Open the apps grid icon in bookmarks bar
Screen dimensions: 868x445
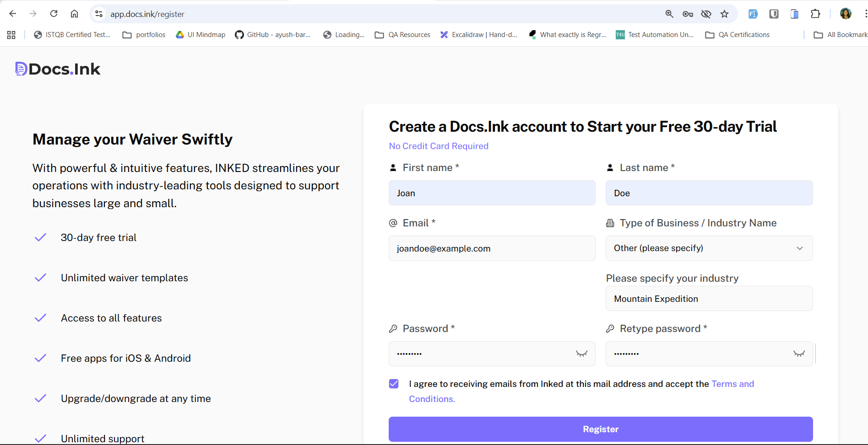[11, 35]
